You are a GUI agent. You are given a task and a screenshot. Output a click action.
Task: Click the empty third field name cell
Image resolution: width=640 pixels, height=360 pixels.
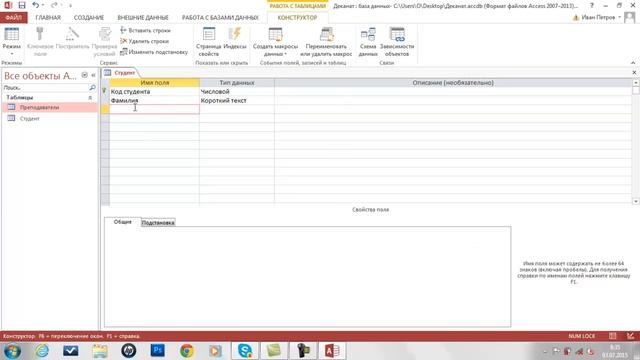[154, 109]
